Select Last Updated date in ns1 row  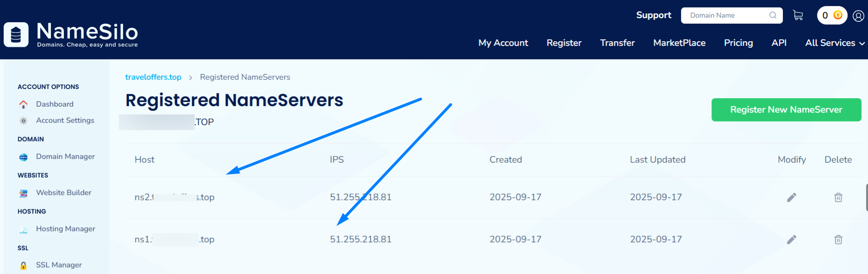(656, 239)
